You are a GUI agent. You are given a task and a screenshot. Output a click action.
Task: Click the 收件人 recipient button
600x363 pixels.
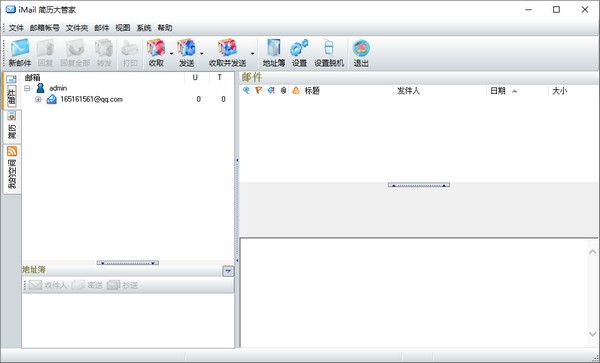coord(48,285)
